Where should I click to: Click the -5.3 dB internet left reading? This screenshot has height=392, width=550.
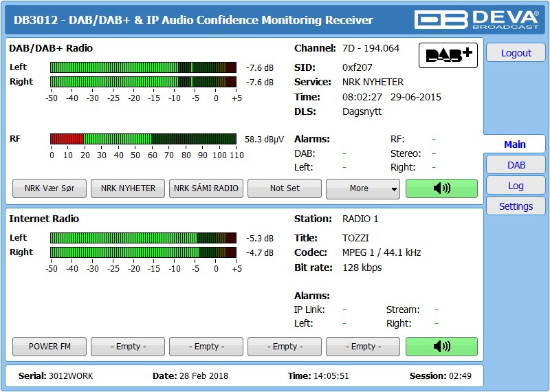tap(260, 239)
